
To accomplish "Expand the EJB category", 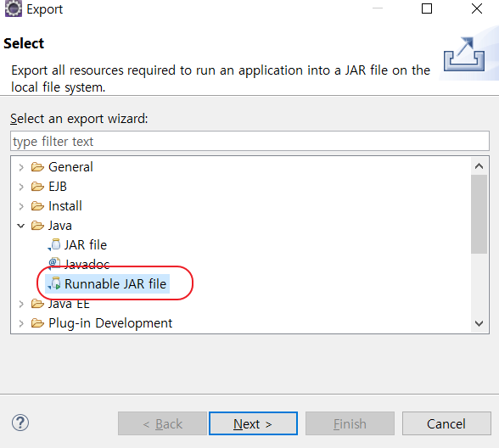I will coord(21,187).
